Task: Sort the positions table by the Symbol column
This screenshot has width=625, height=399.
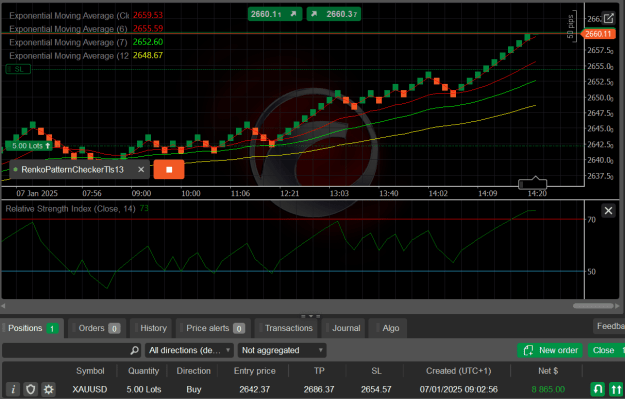Action: click(x=90, y=371)
